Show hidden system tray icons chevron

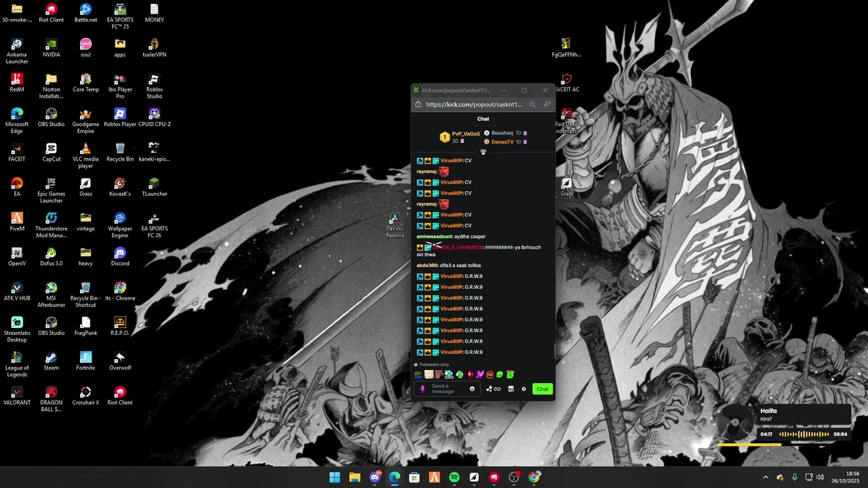(766, 477)
